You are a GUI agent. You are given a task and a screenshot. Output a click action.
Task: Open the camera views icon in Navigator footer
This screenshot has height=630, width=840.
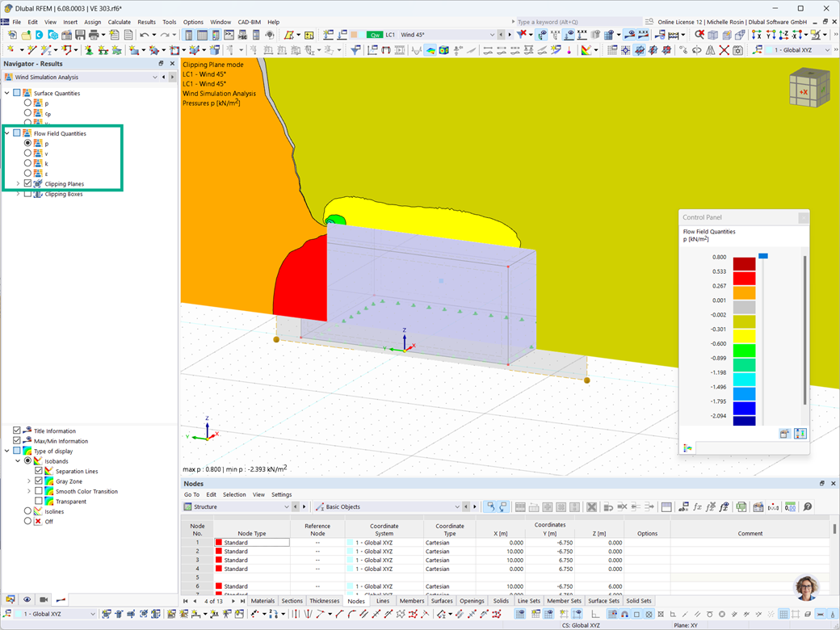click(x=44, y=599)
